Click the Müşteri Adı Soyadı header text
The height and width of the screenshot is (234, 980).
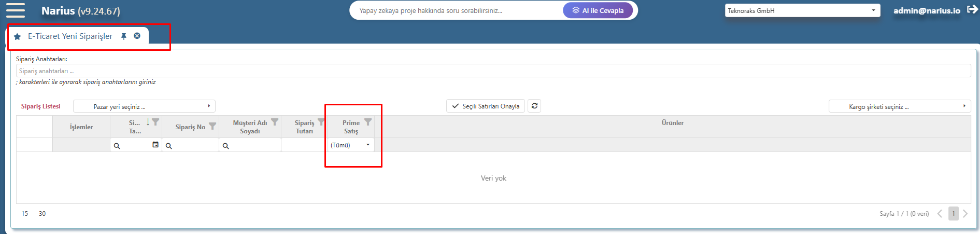250,127
